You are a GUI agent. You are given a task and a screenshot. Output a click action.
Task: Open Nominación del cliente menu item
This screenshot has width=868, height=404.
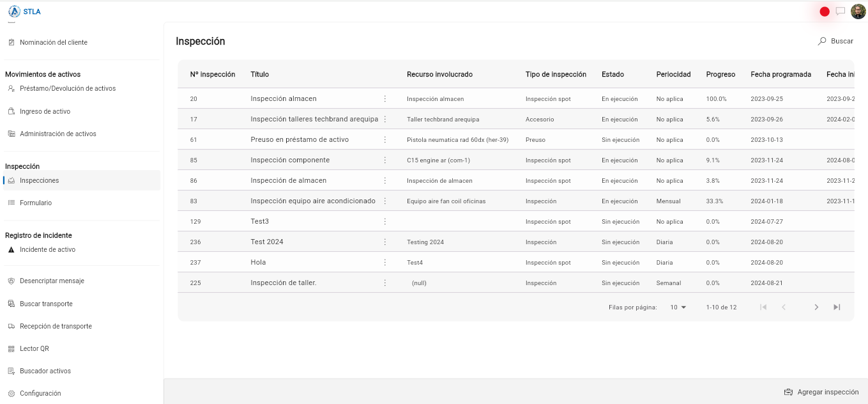tap(54, 42)
